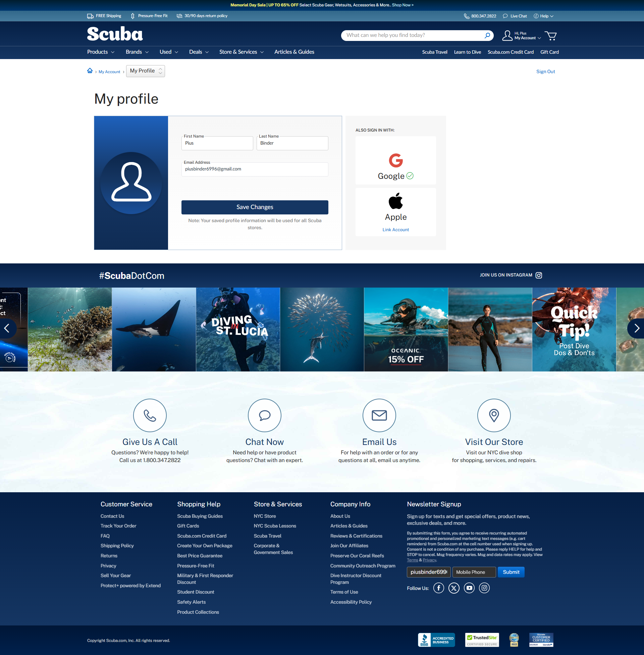Click Sign Out link
The height and width of the screenshot is (655, 644).
point(545,71)
